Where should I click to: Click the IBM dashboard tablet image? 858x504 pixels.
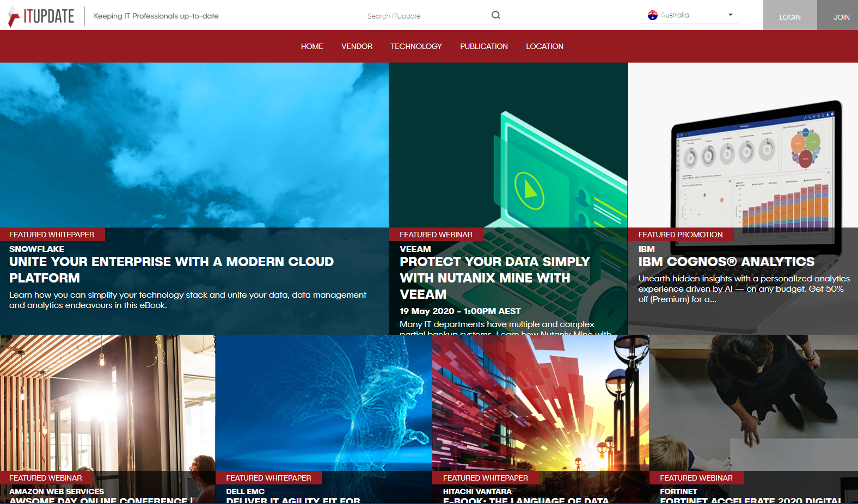click(753, 163)
